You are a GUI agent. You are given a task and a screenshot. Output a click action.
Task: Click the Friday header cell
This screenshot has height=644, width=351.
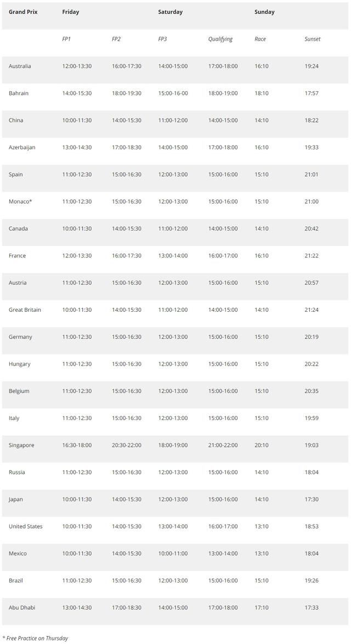71,12
